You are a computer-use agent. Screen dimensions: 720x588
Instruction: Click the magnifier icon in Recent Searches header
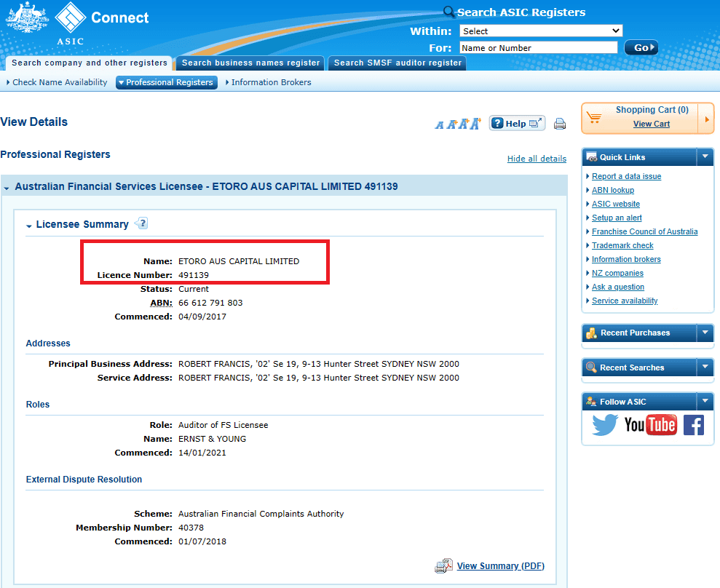(x=591, y=367)
